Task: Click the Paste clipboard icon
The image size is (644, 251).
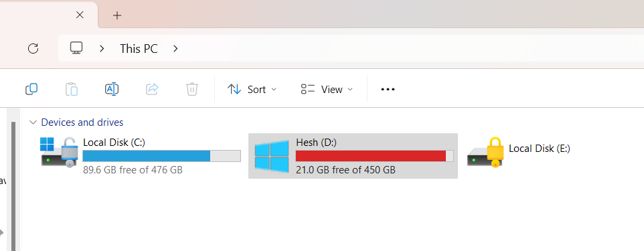Action: pos(72,89)
